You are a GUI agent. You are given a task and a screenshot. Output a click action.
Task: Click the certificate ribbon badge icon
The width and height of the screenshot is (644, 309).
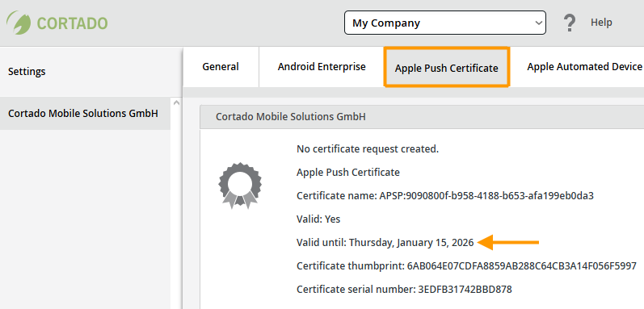240,186
